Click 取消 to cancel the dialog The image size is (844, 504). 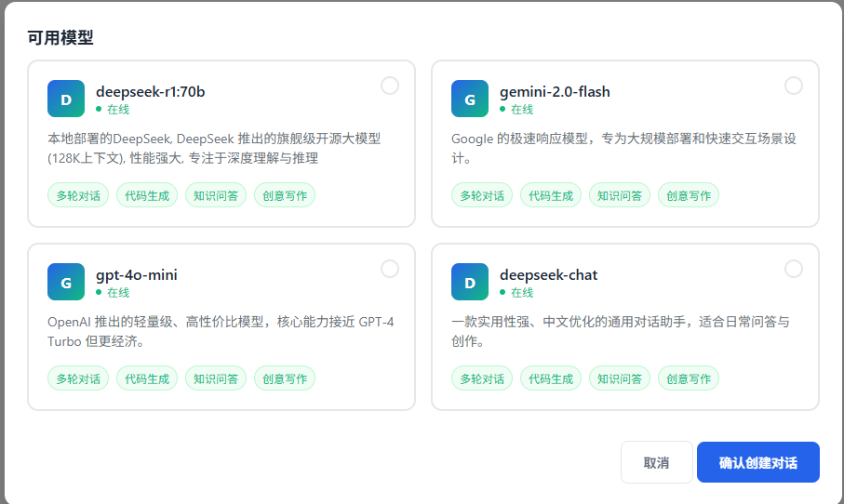coord(657,462)
